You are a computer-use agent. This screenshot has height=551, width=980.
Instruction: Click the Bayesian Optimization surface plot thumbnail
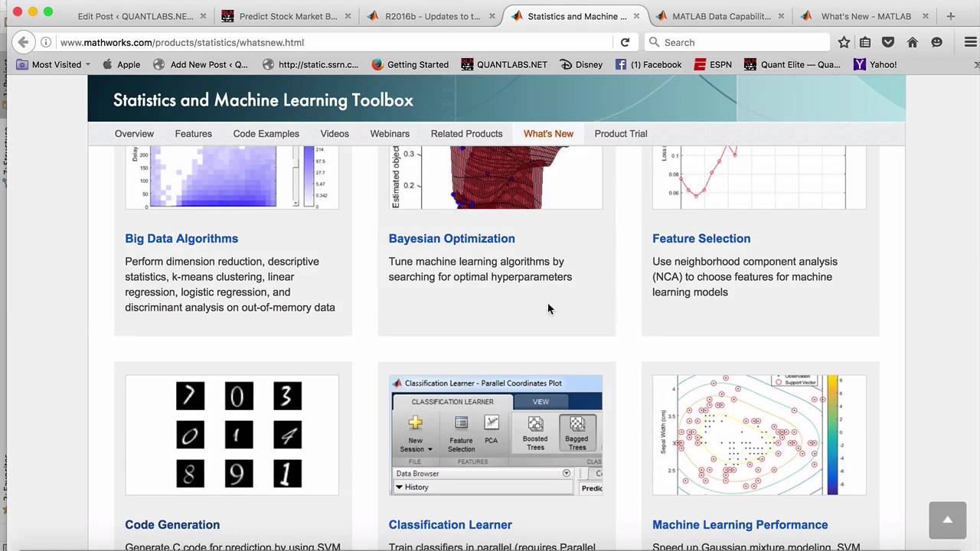(x=495, y=177)
